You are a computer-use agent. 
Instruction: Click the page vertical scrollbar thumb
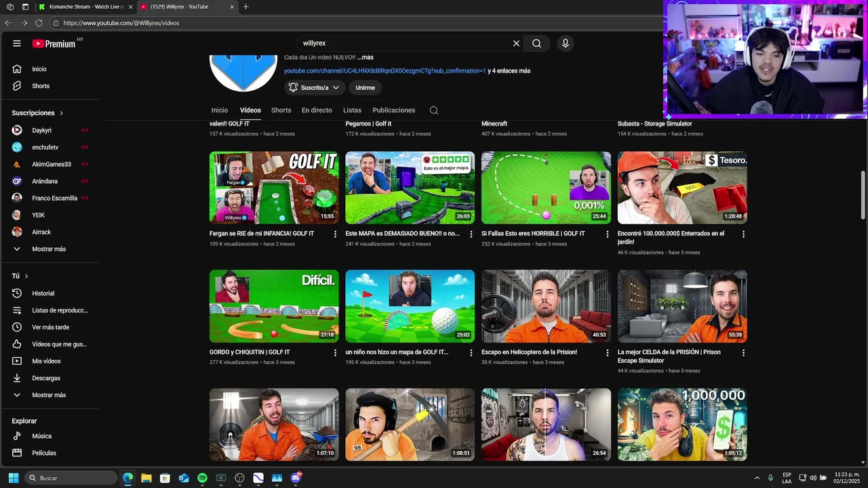coord(863,195)
